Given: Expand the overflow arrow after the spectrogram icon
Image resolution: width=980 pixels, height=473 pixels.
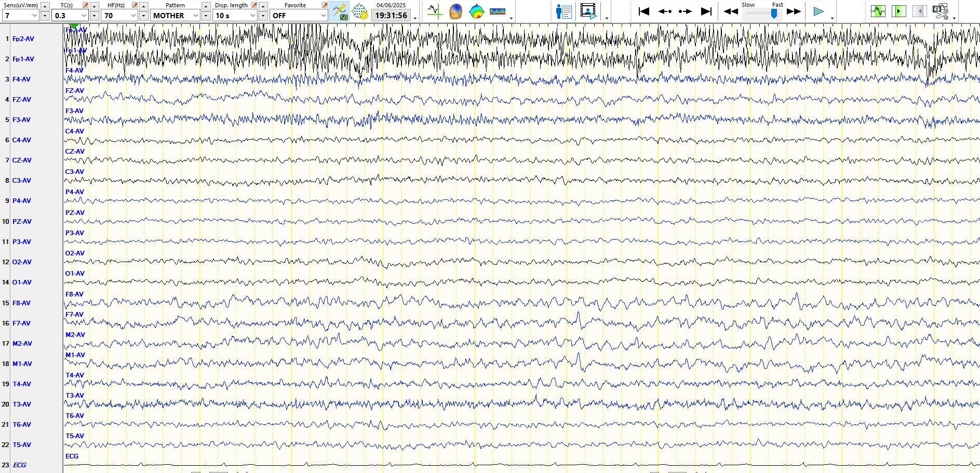Looking at the screenshot, I should pyautogui.click(x=512, y=18).
